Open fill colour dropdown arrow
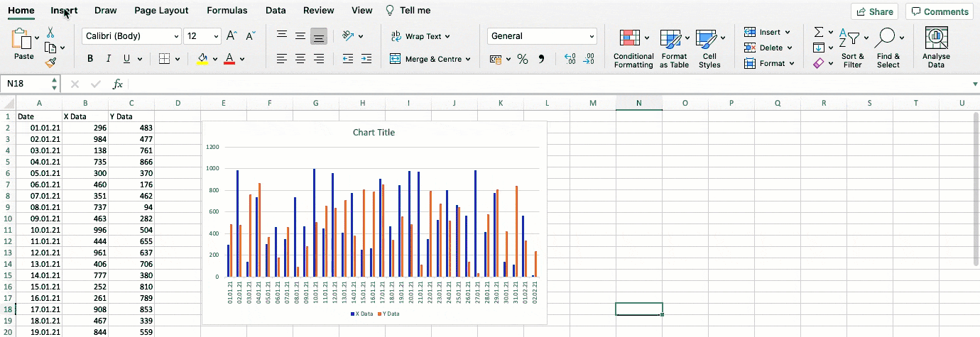980x337 pixels. tap(215, 59)
